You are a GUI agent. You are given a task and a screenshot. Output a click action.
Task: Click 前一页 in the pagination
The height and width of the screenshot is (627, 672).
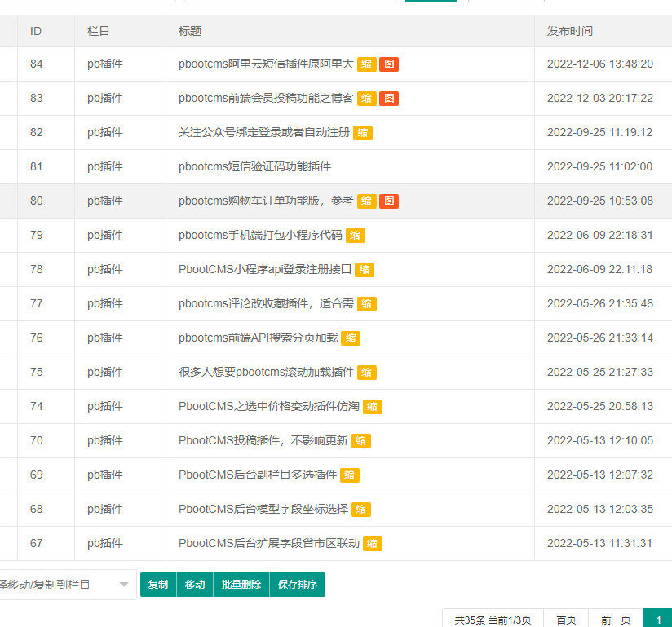(616, 620)
